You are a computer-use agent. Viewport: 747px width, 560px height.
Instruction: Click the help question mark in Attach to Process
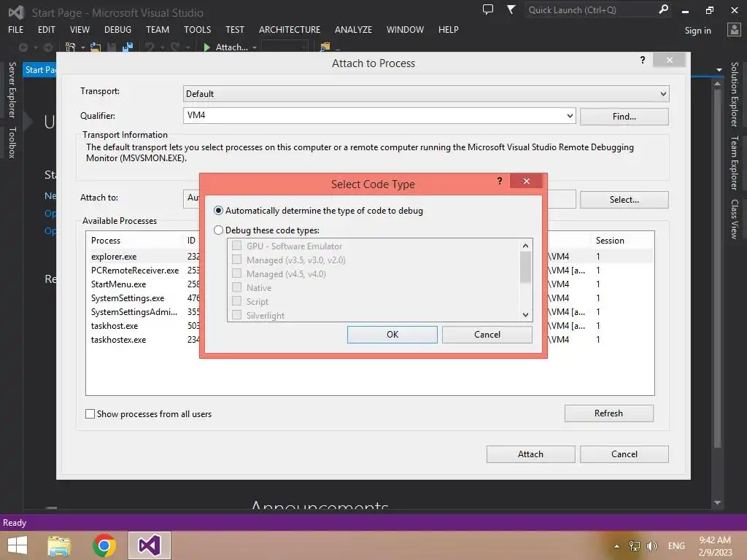[x=643, y=60]
